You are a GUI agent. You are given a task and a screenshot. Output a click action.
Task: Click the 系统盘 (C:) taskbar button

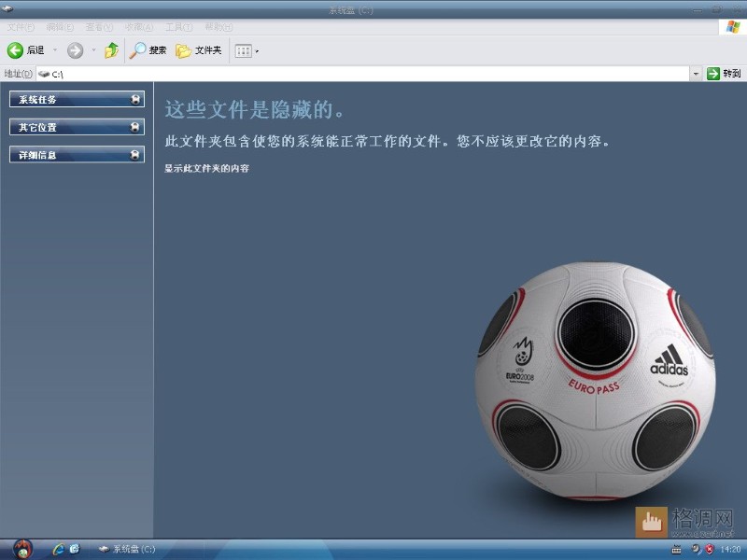click(127, 549)
